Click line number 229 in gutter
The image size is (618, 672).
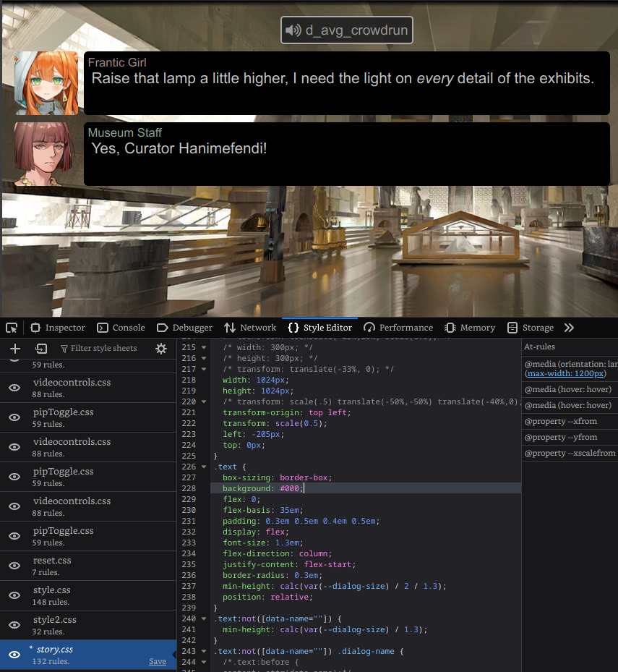point(189,499)
